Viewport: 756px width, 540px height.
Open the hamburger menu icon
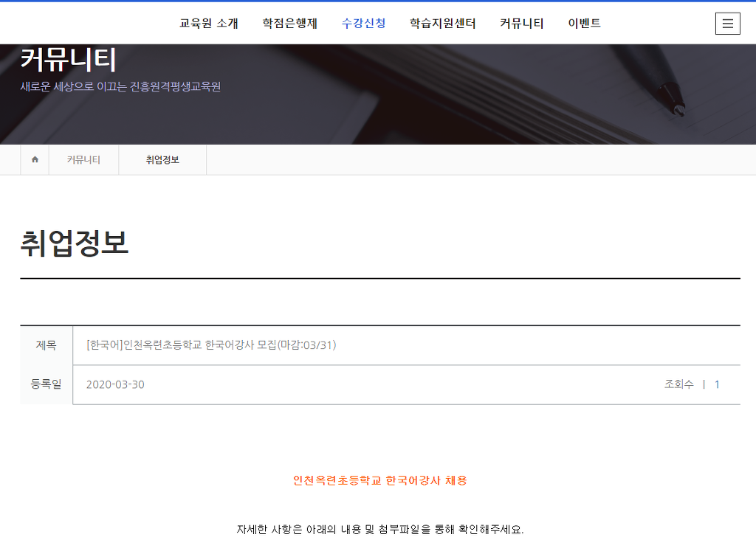point(727,23)
